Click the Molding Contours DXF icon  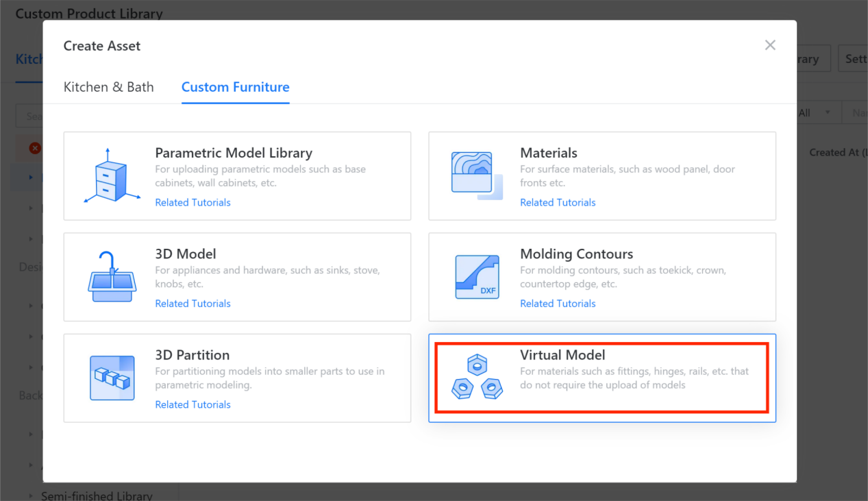click(x=477, y=277)
